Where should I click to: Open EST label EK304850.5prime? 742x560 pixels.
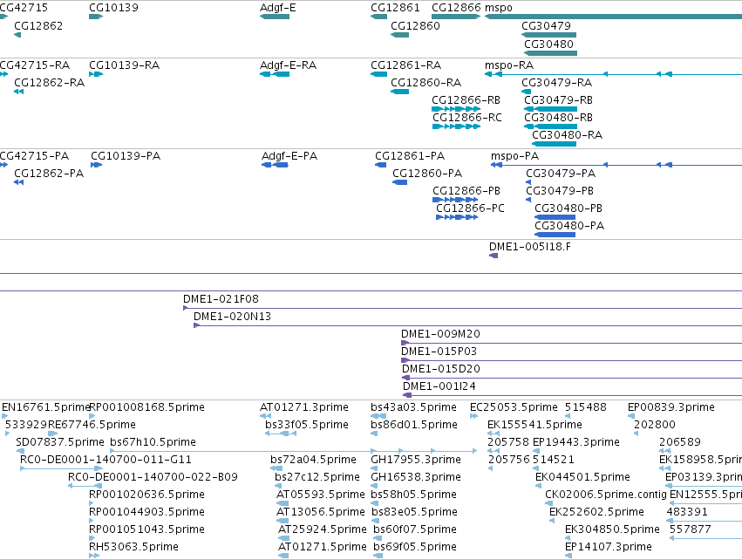pos(612,529)
